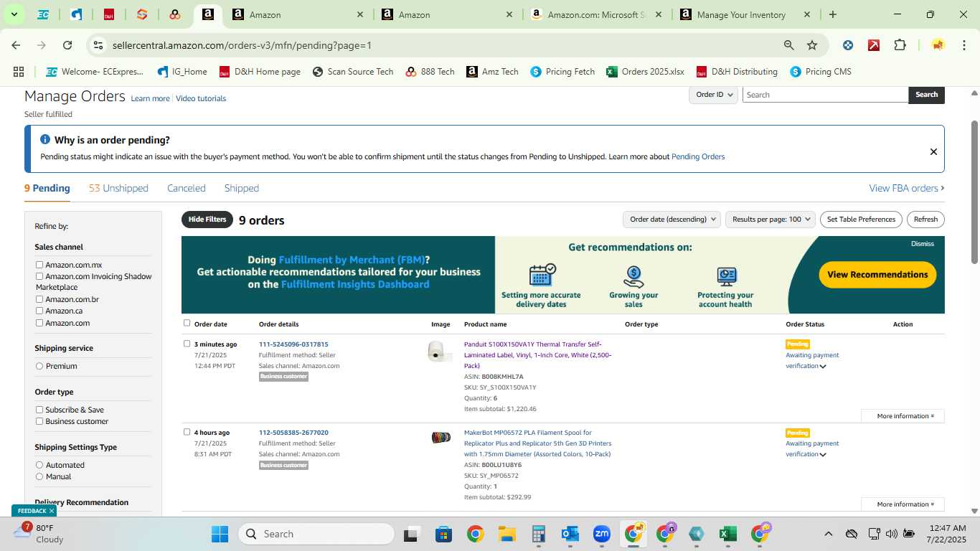This screenshot has height=551, width=980.
Task: Select Automated shipping settings type
Action: click(39, 465)
